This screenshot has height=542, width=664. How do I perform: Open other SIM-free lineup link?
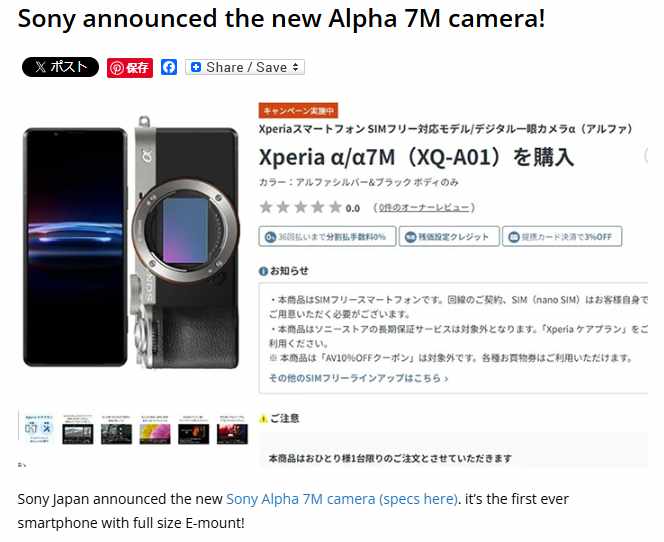click(x=358, y=378)
